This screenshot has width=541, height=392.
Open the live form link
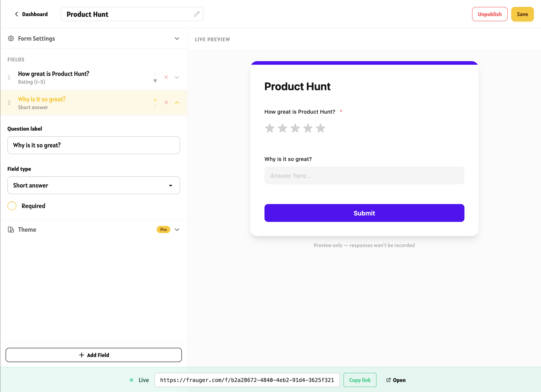coord(396,380)
